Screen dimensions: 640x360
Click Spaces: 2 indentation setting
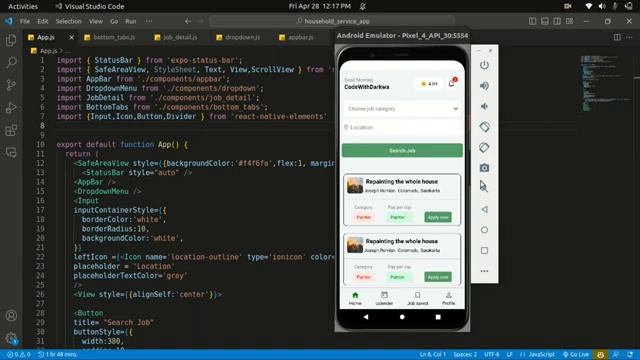[465, 354]
